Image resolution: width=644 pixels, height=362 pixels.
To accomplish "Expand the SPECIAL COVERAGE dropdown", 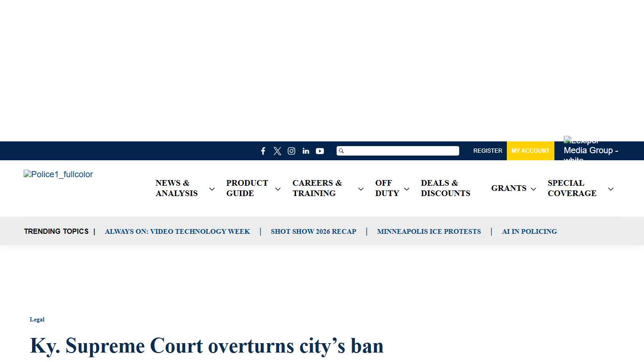I will (x=611, y=189).
